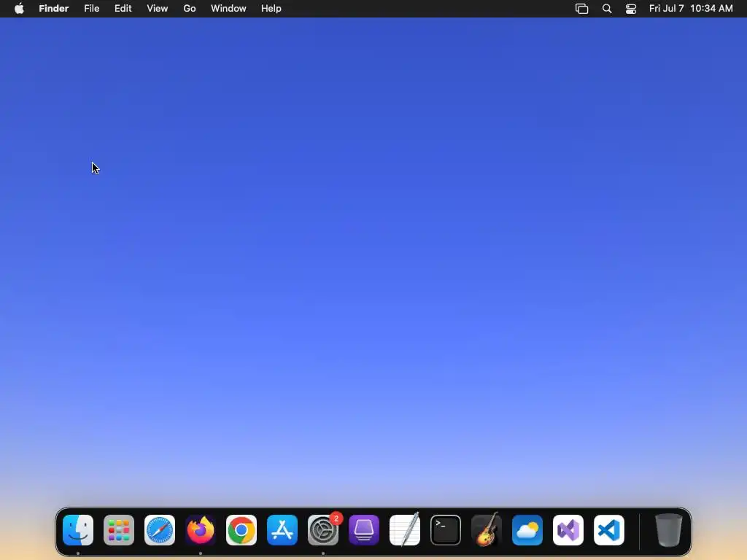
Task: Open the Help menu
Action: click(271, 9)
